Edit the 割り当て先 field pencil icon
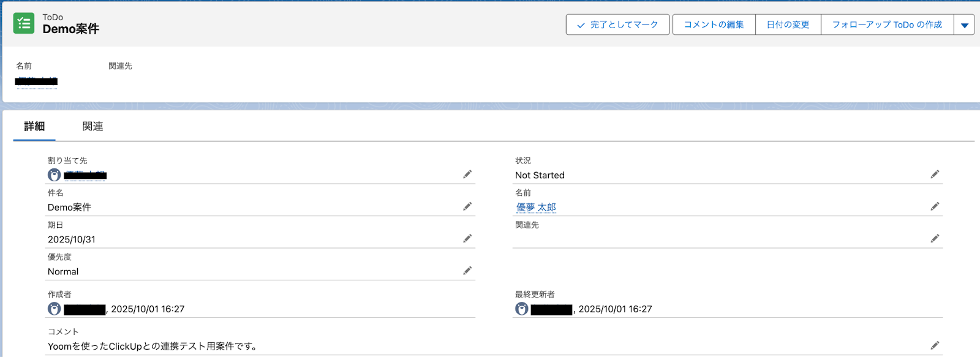 click(x=467, y=175)
